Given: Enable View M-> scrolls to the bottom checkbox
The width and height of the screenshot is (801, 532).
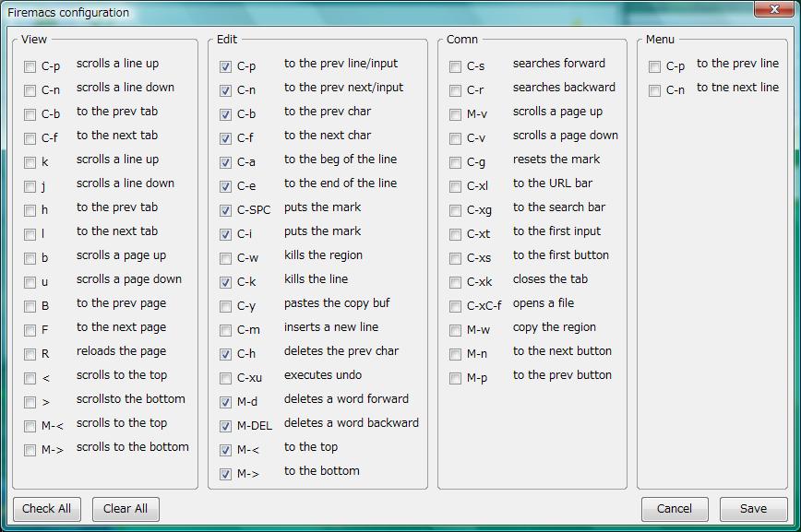Looking at the screenshot, I should coord(30,450).
